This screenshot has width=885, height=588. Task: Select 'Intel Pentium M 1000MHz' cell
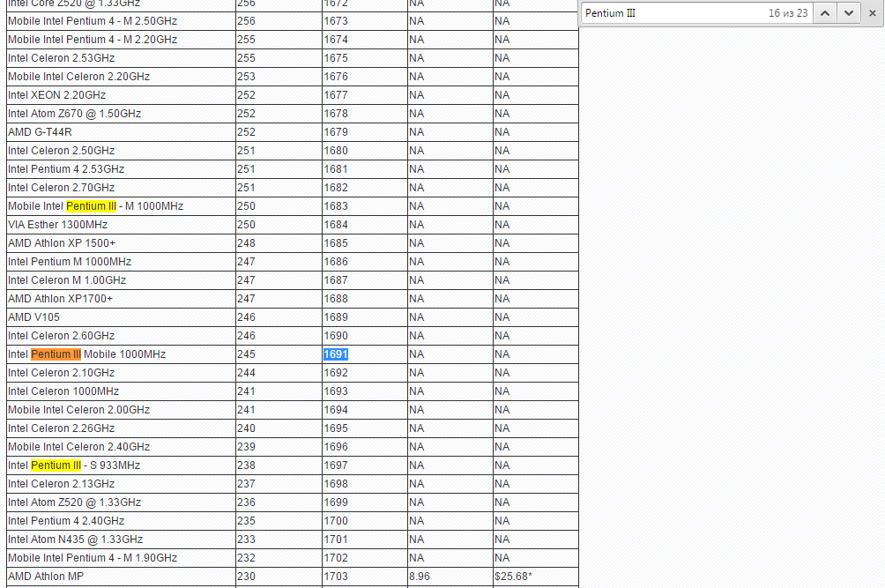[121, 262]
